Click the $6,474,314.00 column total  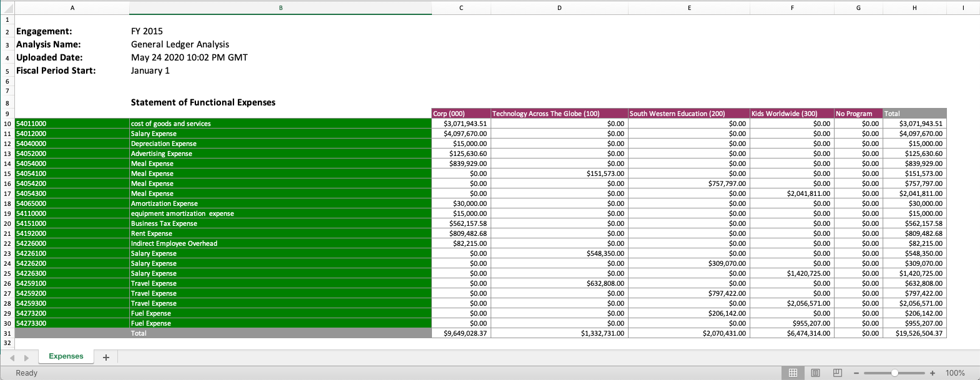click(792, 333)
